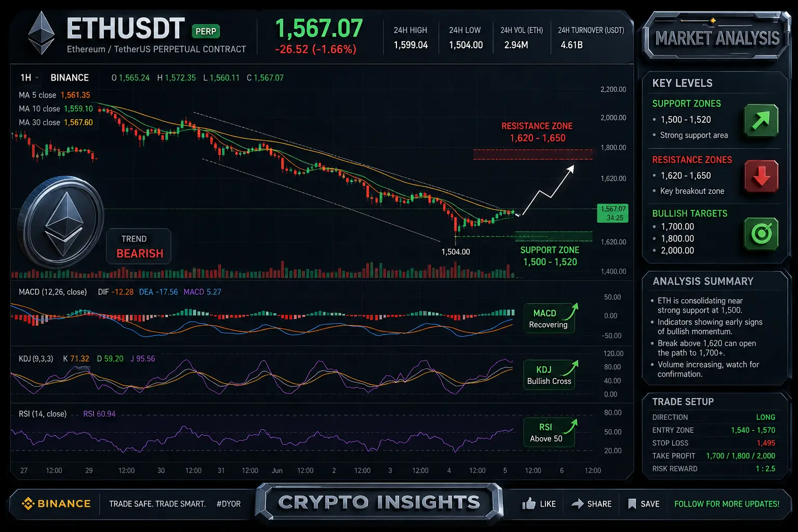798x532 pixels.
Task: Click the RESISTANCE ZONE 1,620 - 1,650 chart label
Action: click(537, 132)
